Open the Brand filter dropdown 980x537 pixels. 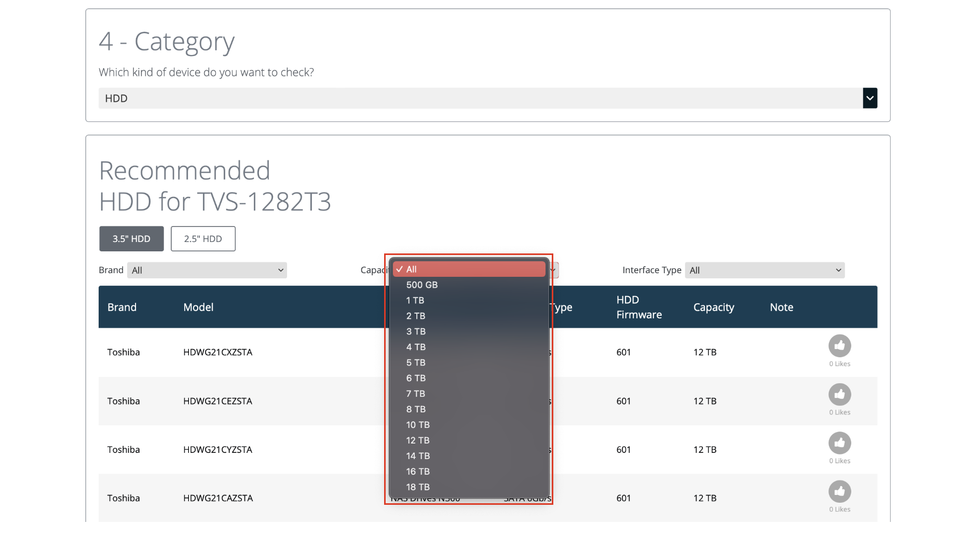(x=207, y=270)
